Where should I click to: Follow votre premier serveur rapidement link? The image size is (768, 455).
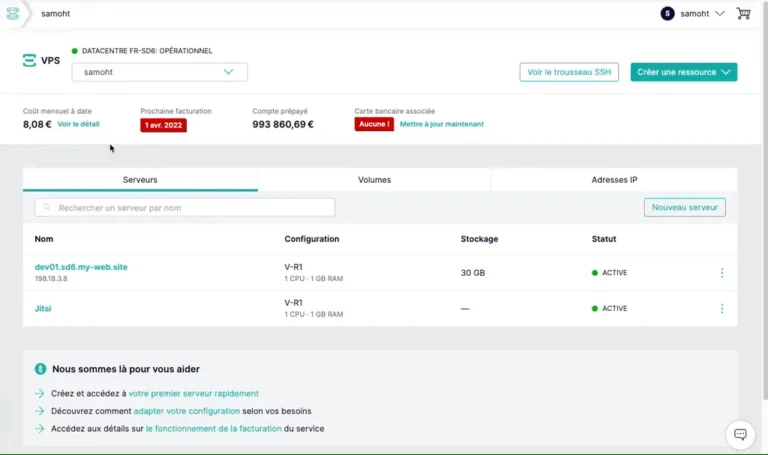coord(193,393)
